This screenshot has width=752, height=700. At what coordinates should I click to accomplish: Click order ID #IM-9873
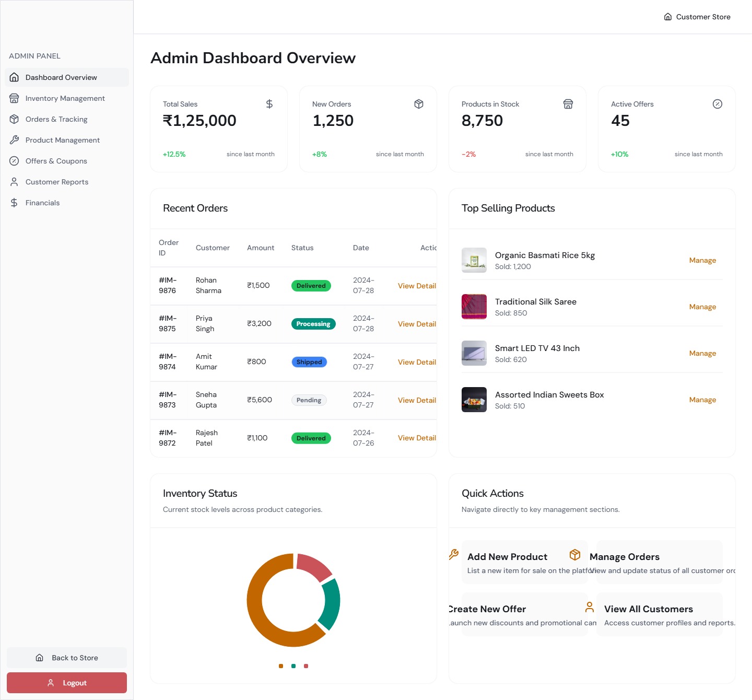(x=168, y=400)
